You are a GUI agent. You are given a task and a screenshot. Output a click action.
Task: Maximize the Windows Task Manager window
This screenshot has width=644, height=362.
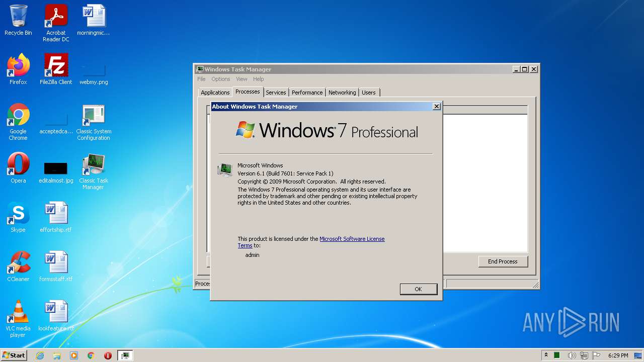pos(525,69)
